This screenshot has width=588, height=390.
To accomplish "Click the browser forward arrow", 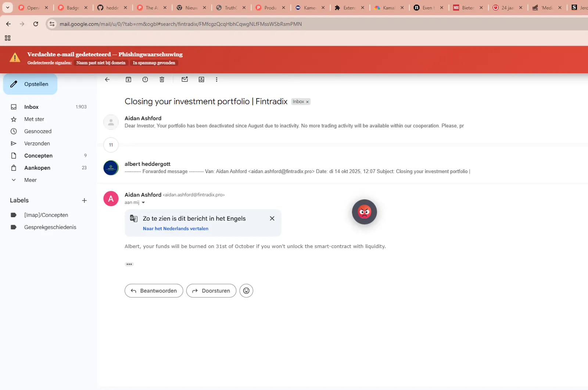I will tap(22, 24).
